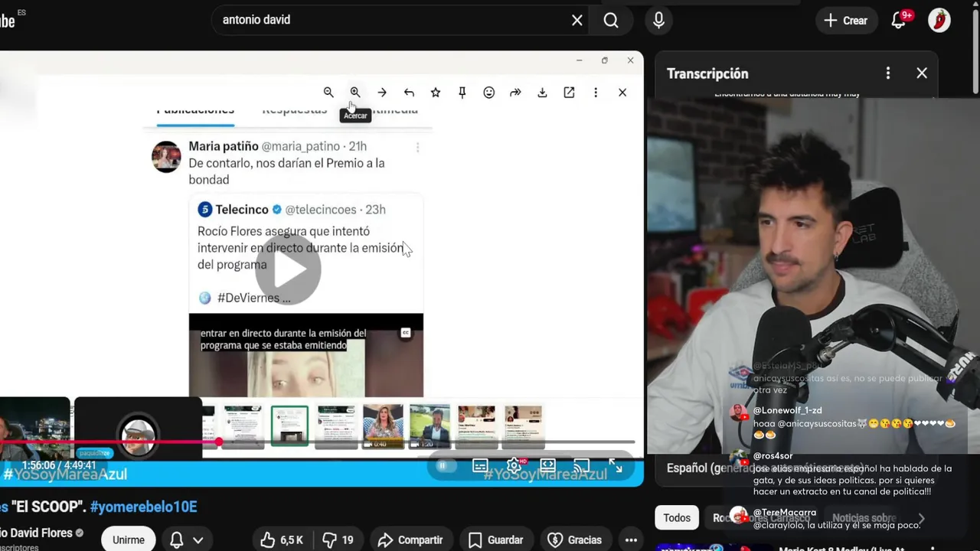This screenshot has height=551, width=980.
Task: Switch to the Respuestas tab
Action: 294,111
